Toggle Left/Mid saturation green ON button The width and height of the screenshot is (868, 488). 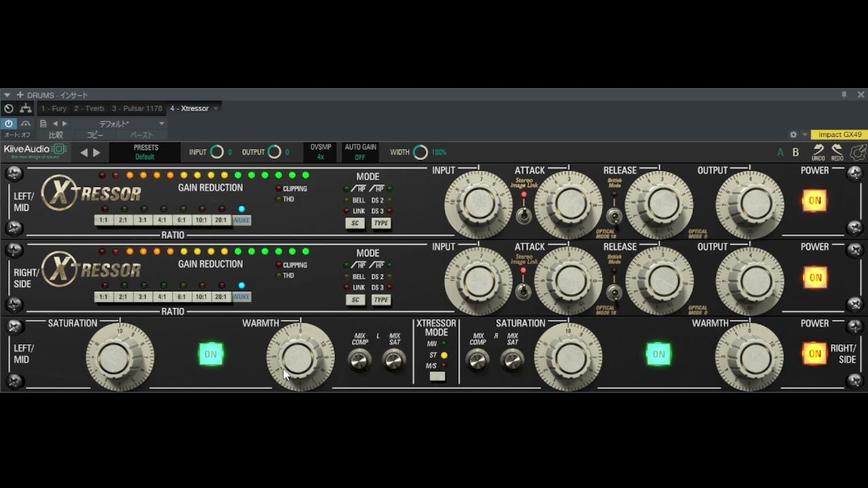[x=211, y=354]
